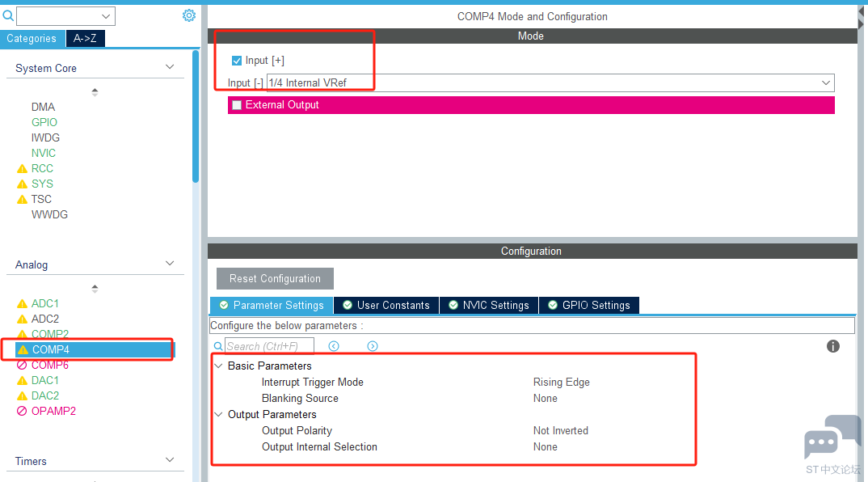Click the chat bubble icon at bottom right
Image resolution: width=868 pixels, height=482 pixels.
point(832,437)
